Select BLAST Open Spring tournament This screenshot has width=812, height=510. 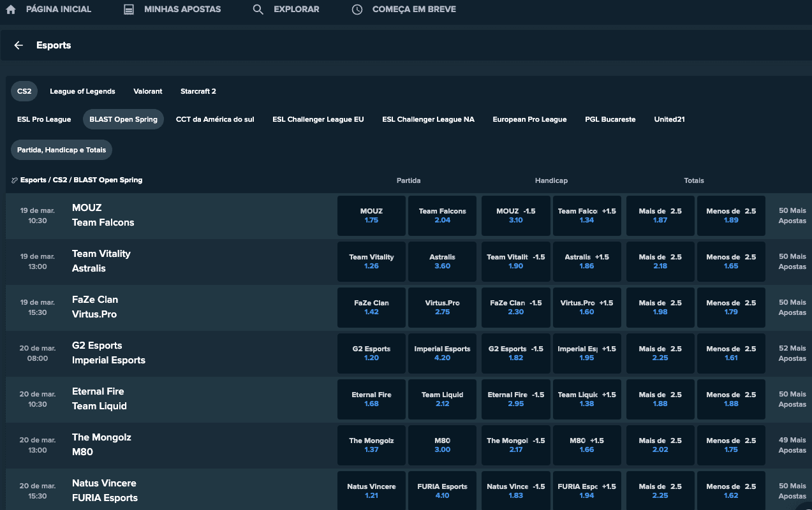(123, 119)
